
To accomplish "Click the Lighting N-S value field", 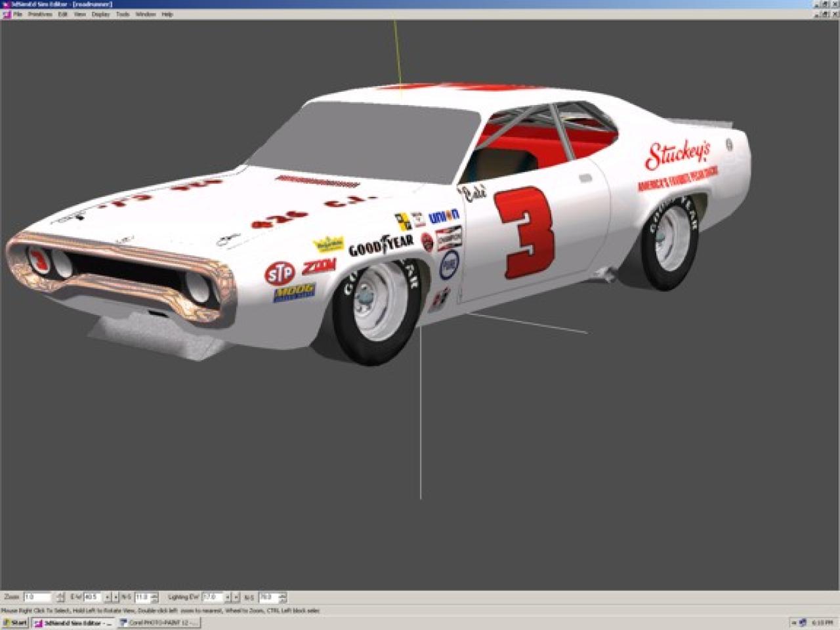I will point(268,597).
